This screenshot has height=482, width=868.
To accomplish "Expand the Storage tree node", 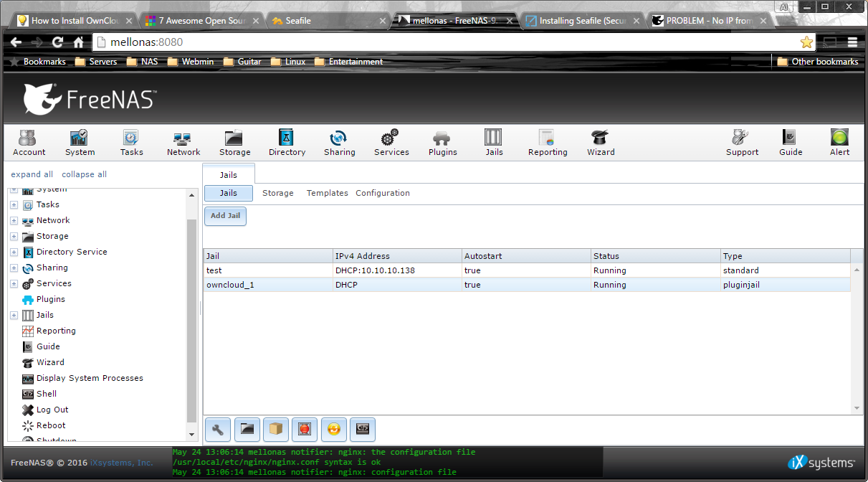I will pyautogui.click(x=14, y=237).
